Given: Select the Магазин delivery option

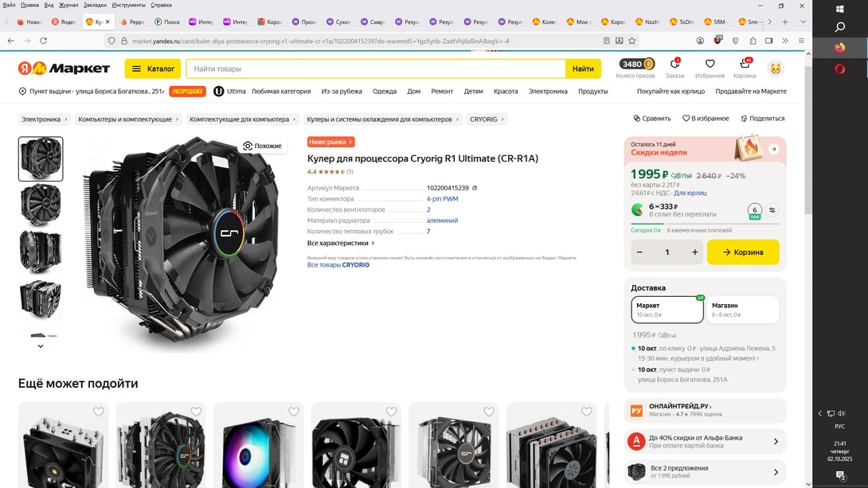Looking at the screenshot, I should click(x=741, y=310).
